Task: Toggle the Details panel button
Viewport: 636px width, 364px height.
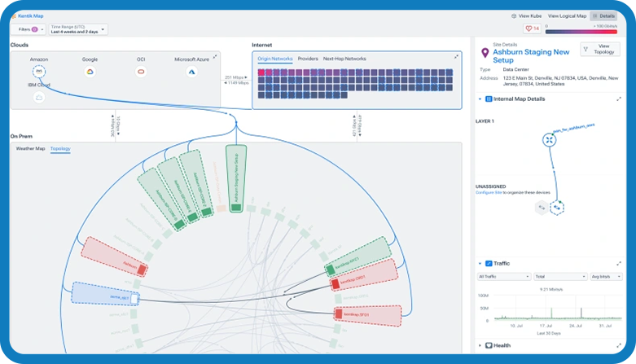Action: 603,15
